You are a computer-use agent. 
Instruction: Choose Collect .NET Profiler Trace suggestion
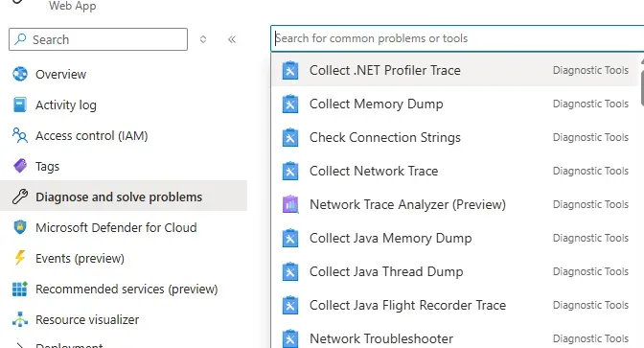pyautogui.click(x=454, y=70)
